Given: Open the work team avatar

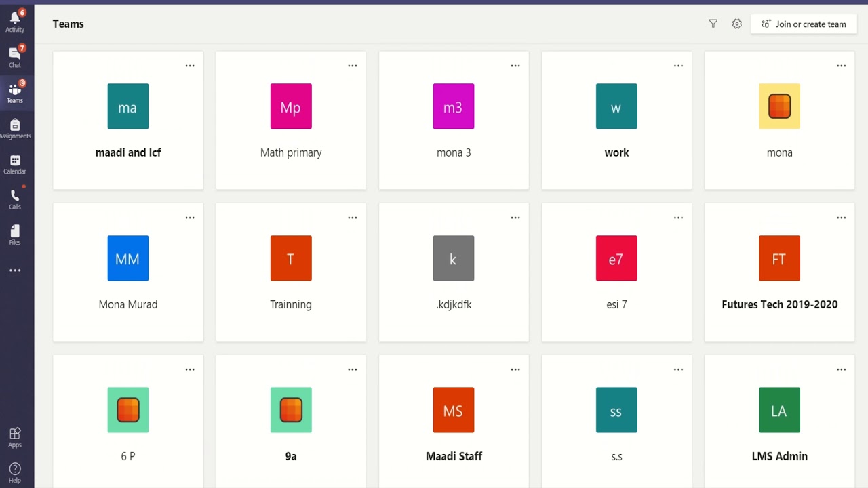Looking at the screenshot, I should coord(616,106).
